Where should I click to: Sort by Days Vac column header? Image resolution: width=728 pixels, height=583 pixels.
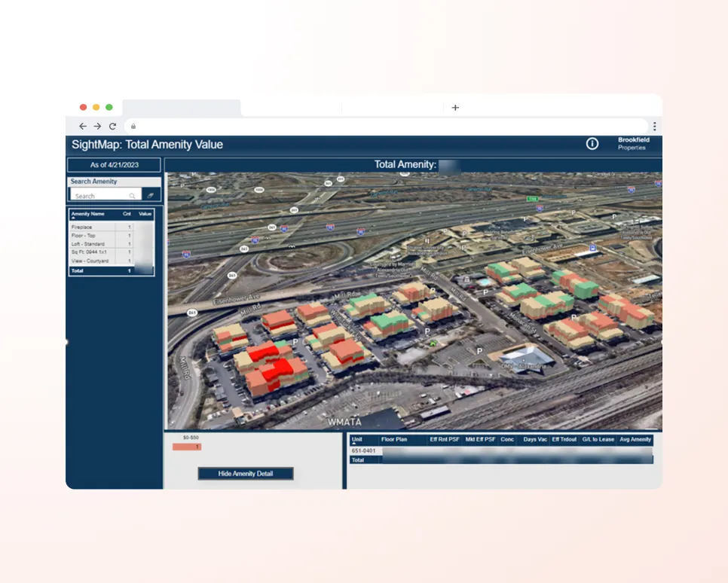coord(535,440)
